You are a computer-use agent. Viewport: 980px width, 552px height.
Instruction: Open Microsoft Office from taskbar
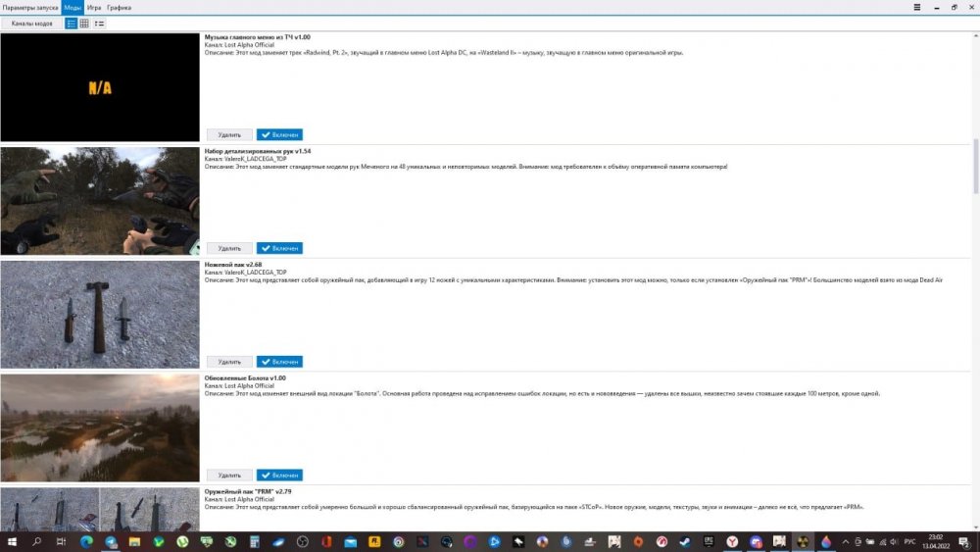[x=326, y=541]
